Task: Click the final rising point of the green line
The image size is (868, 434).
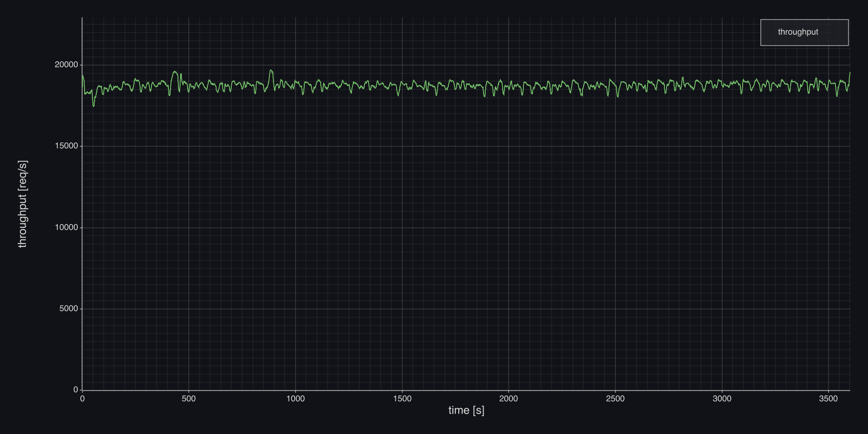Action: [x=850, y=73]
